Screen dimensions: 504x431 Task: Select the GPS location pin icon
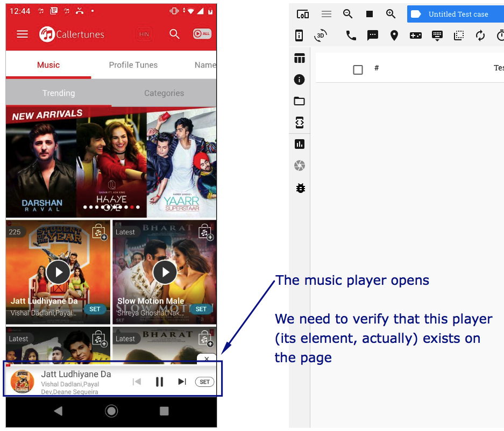pos(394,35)
